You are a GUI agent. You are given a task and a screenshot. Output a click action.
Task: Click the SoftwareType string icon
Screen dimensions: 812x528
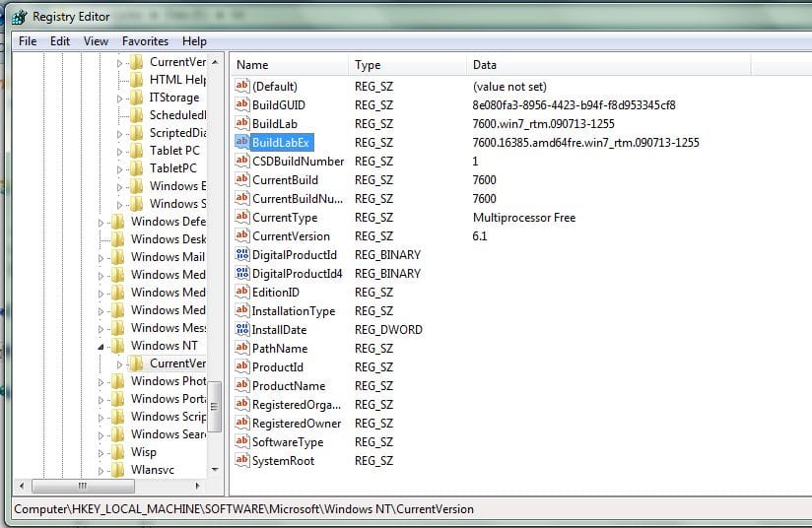(x=241, y=441)
